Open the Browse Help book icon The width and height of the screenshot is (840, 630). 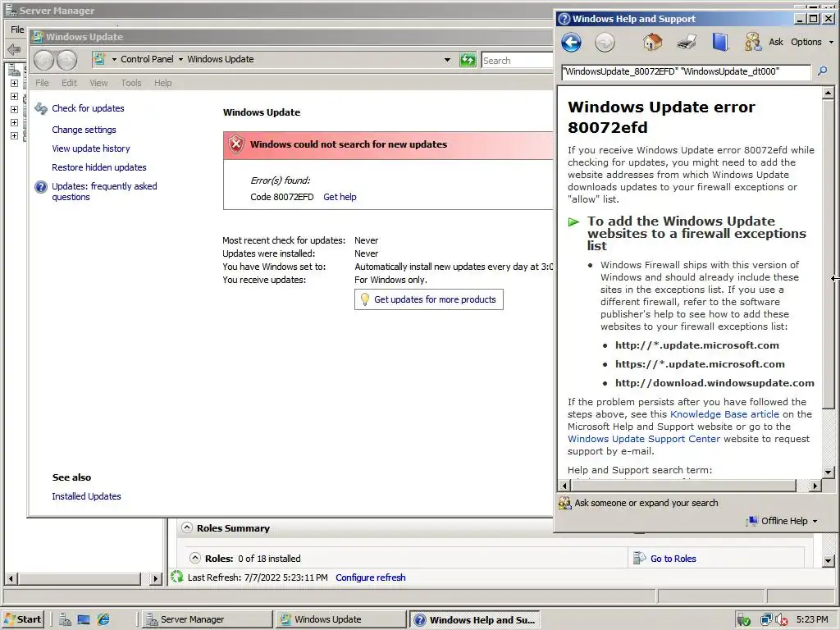pyautogui.click(x=720, y=42)
